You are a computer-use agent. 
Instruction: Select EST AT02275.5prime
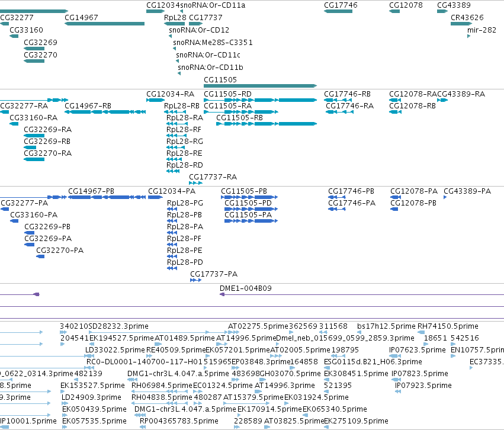click(x=258, y=326)
